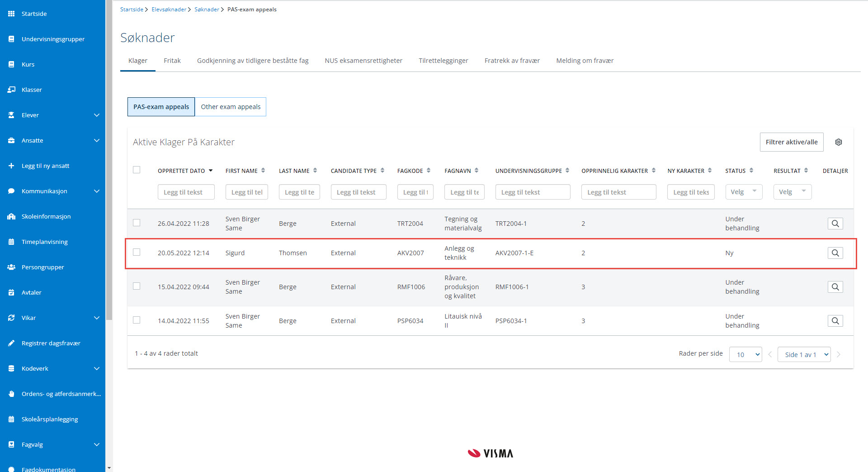Click the next page arrow in pagination
This screenshot has height=472, width=868.
(839, 354)
